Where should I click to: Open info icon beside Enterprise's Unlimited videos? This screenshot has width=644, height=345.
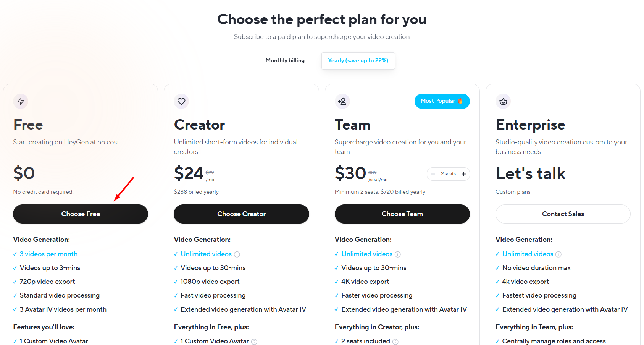[558, 254]
